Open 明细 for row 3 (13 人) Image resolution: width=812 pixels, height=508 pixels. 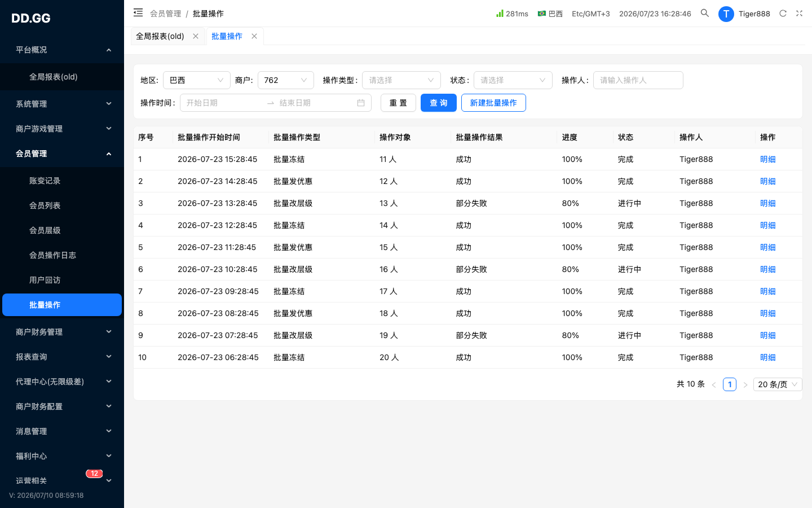[768, 203]
